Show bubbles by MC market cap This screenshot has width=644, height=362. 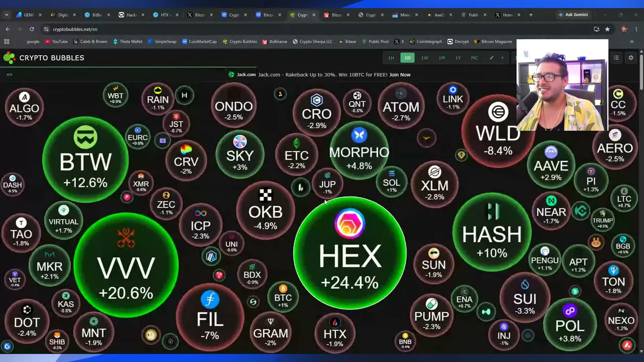pos(474,58)
